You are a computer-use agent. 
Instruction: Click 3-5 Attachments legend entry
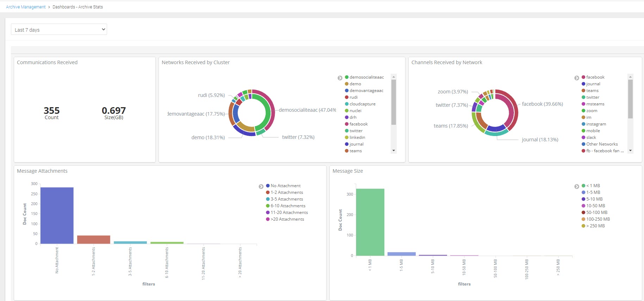[284, 199]
